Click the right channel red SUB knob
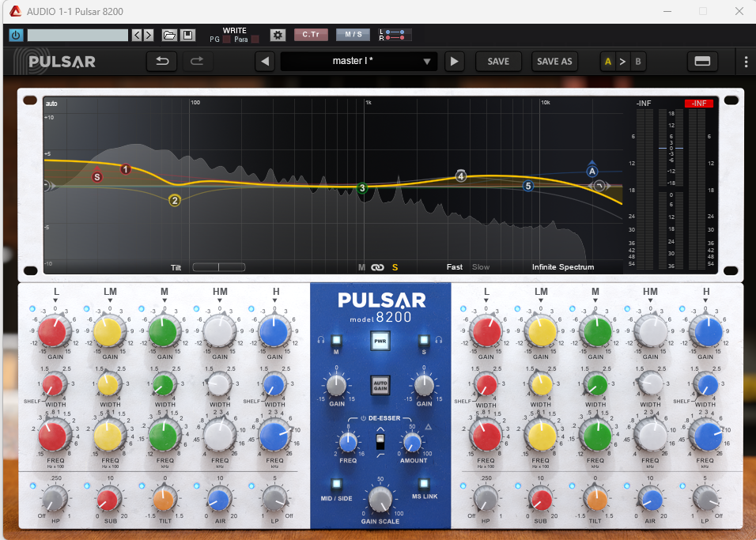Screen dimensions: 756x540 tap(540, 500)
